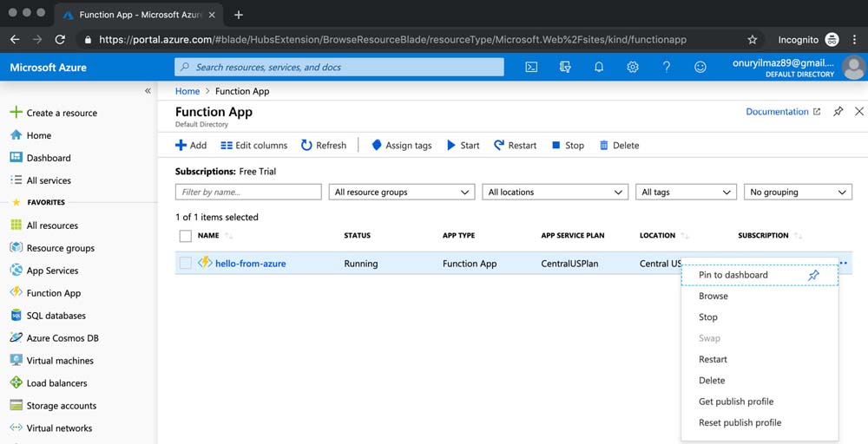This screenshot has width=868, height=444.
Task: Open Azure Cosmos DB in sidebar
Action: coord(62,338)
